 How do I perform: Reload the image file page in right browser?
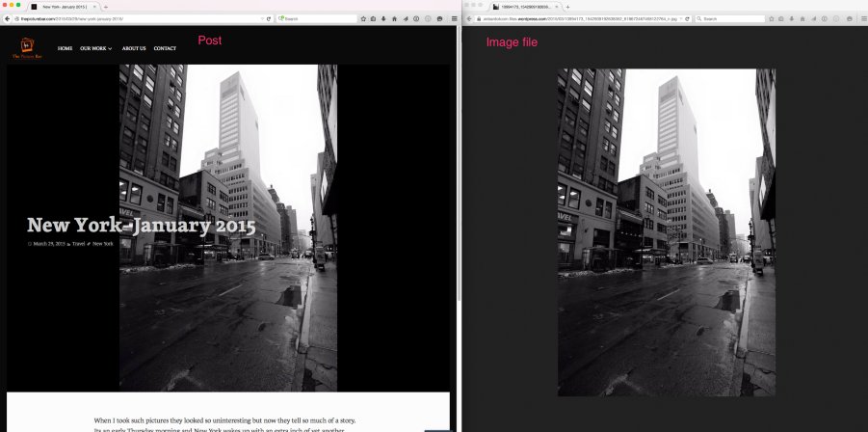click(x=687, y=18)
